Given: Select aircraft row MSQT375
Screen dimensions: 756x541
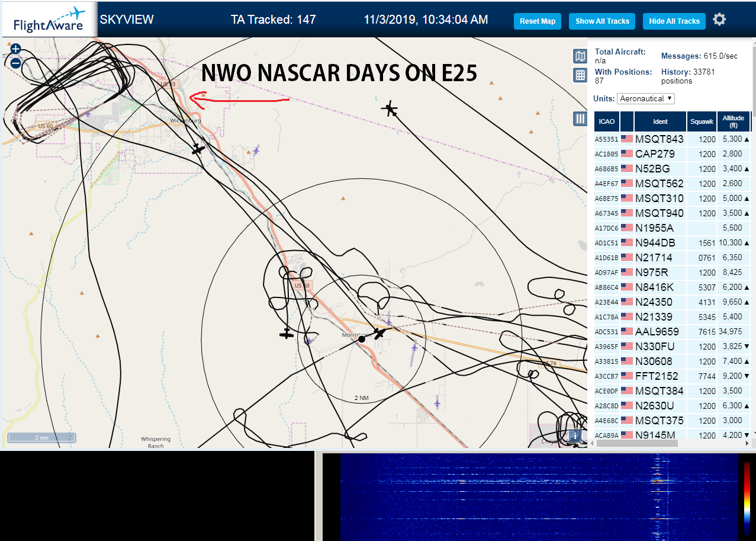Looking at the screenshot, I should click(673, 421).
